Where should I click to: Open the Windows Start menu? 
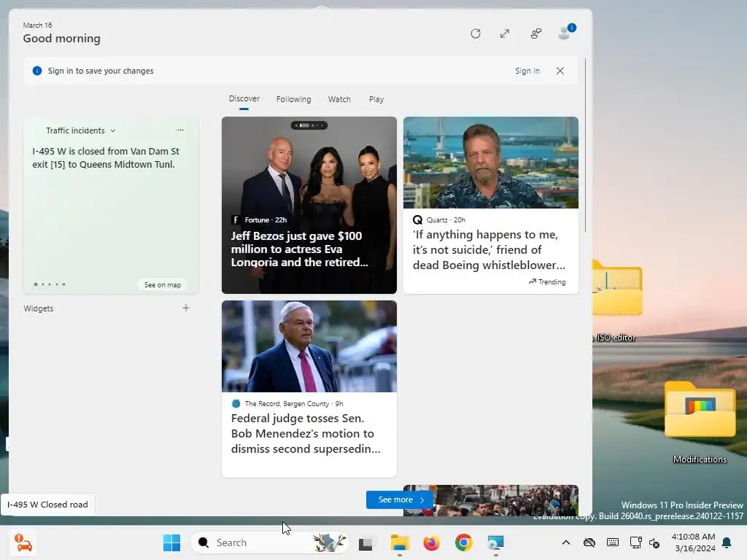coord(171,542)
